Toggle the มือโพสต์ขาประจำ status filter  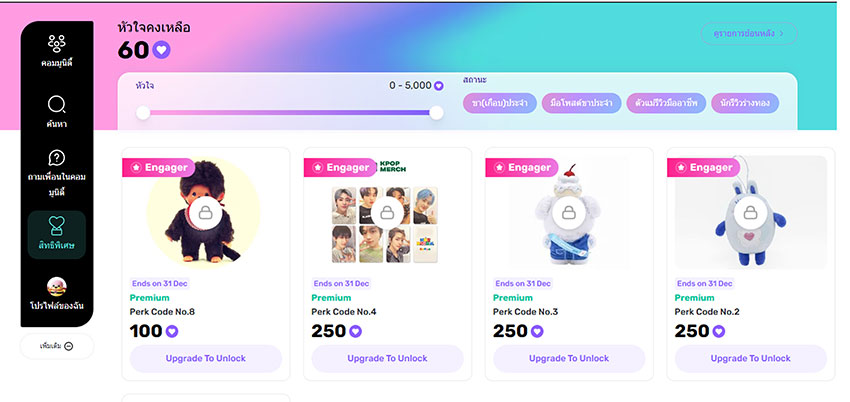pyautogui.click(x=581, y=103)
